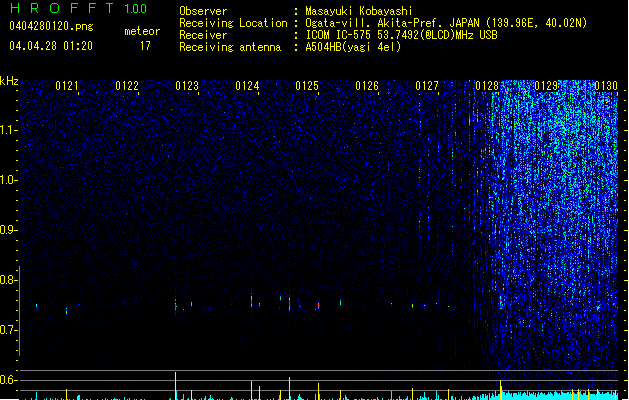Select the file name 0404280120.png
Viewport: 629px width, 400px height.
[51, 26]
